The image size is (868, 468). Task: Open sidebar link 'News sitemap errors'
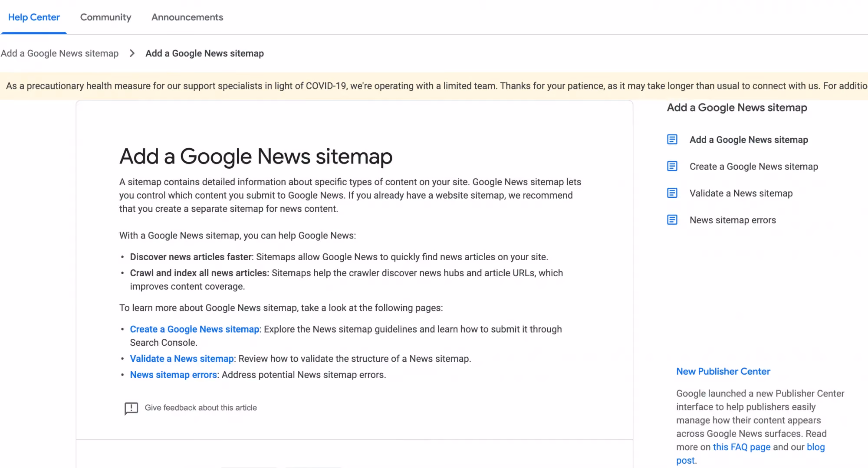pyautogui.click(x=733, y=220)
